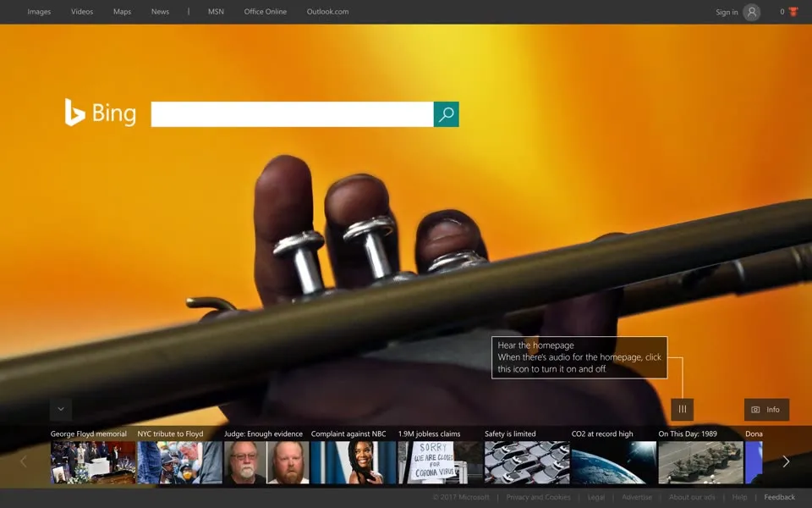Open the Legal footer link
This screenshot has width=812, height=508.
pyautogui.click(x=596, y=497)
